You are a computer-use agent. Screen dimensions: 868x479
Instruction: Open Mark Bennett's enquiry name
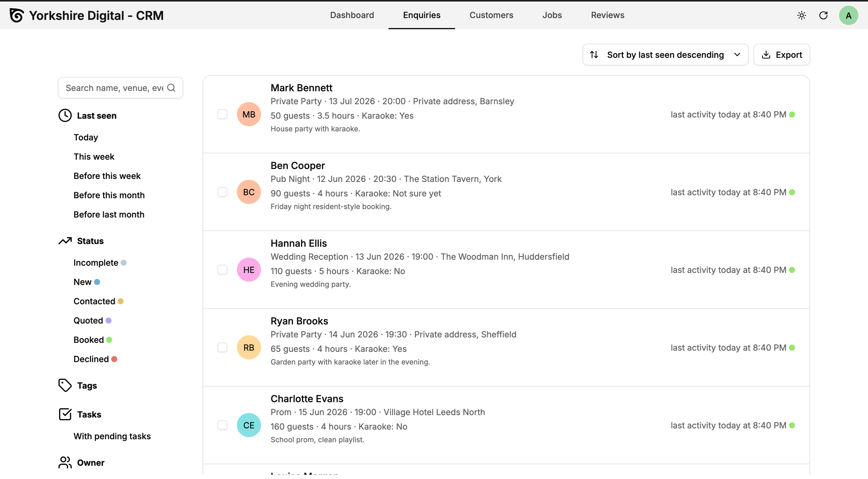point(301,88)
